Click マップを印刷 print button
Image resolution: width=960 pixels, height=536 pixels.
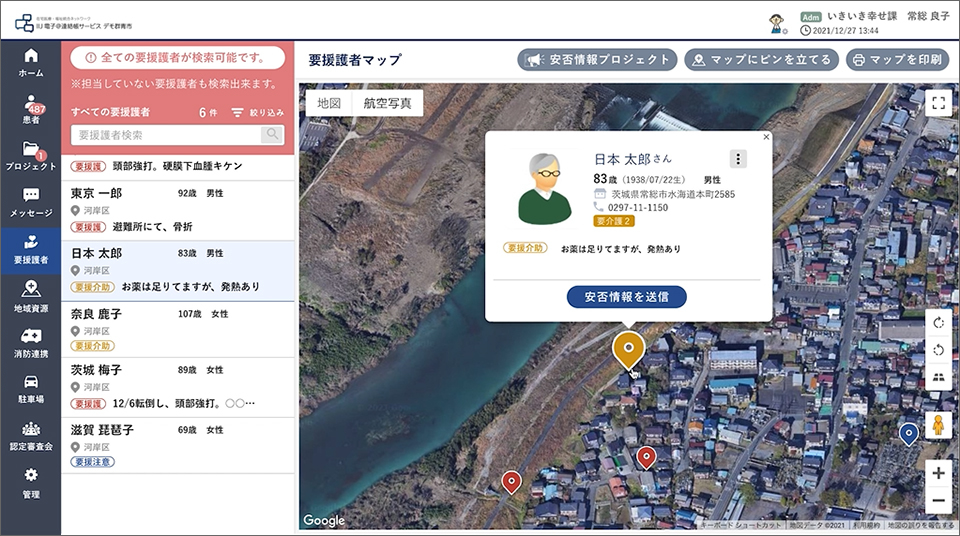pos(897,60)
